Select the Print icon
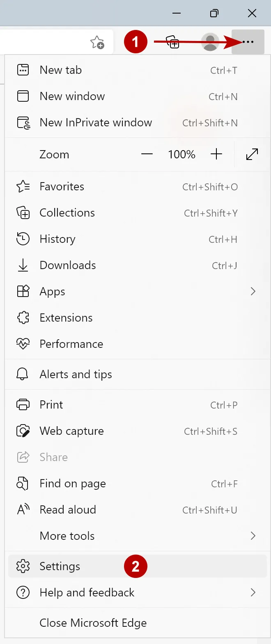This screenshot has width=271, height=644. coord(23,404)
